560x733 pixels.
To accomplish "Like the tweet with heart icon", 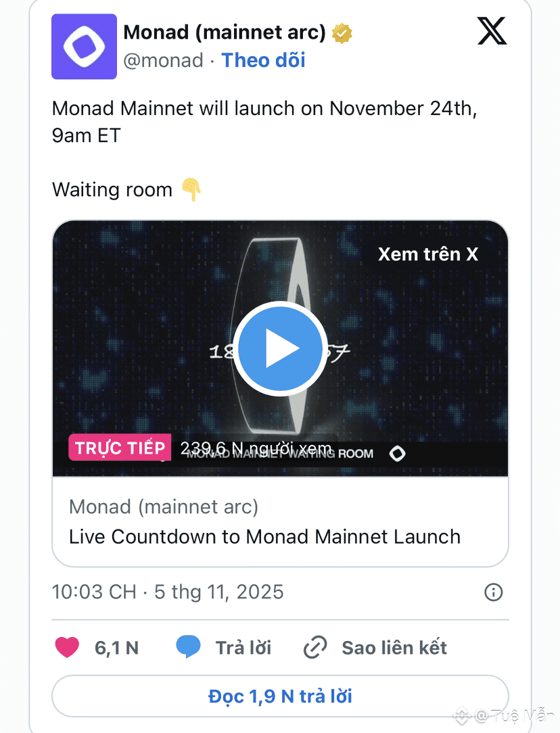I will (x=67, y=648).
